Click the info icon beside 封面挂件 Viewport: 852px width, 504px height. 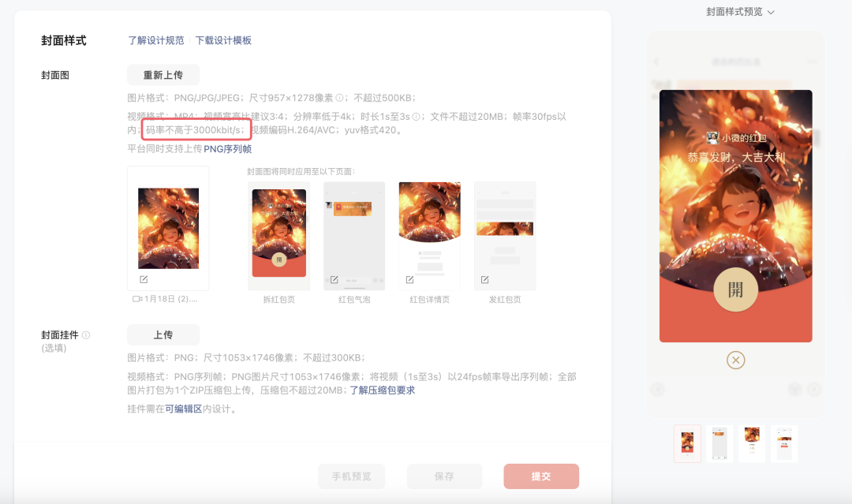(86, 335)
